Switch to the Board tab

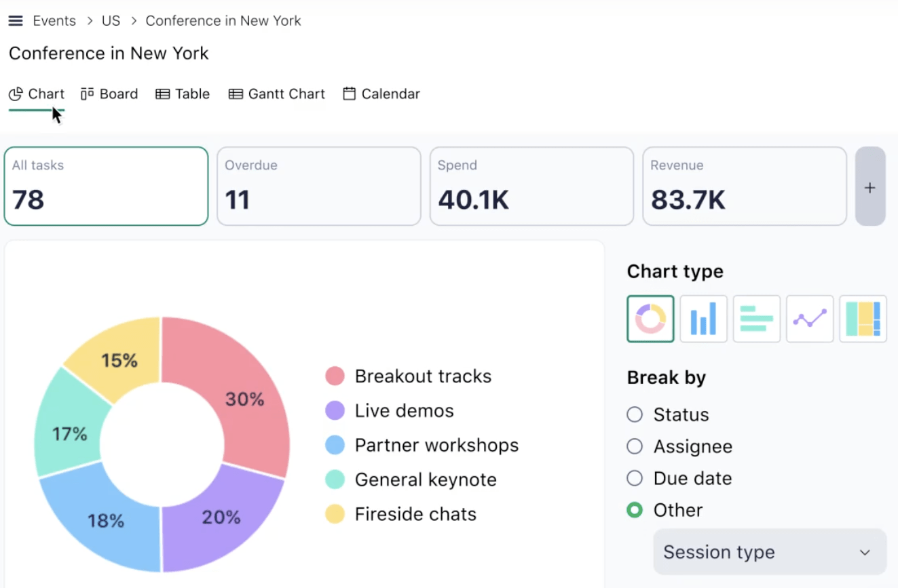point(109,94)
